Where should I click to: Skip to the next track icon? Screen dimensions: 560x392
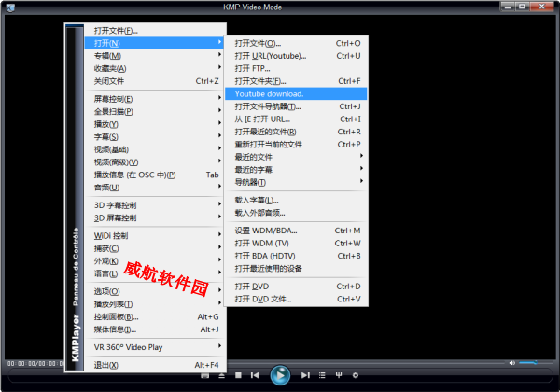pyautogui.click(x=305, y=375)
